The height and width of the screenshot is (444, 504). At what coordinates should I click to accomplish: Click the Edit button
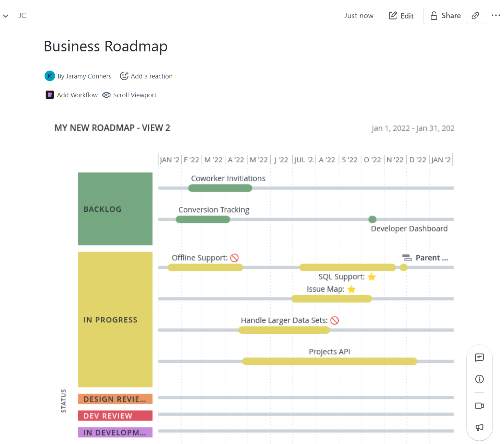click(401, 15)
